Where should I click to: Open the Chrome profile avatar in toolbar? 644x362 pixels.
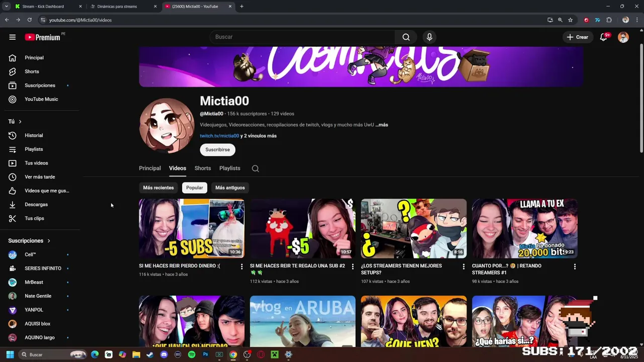(x=625, y=20)
